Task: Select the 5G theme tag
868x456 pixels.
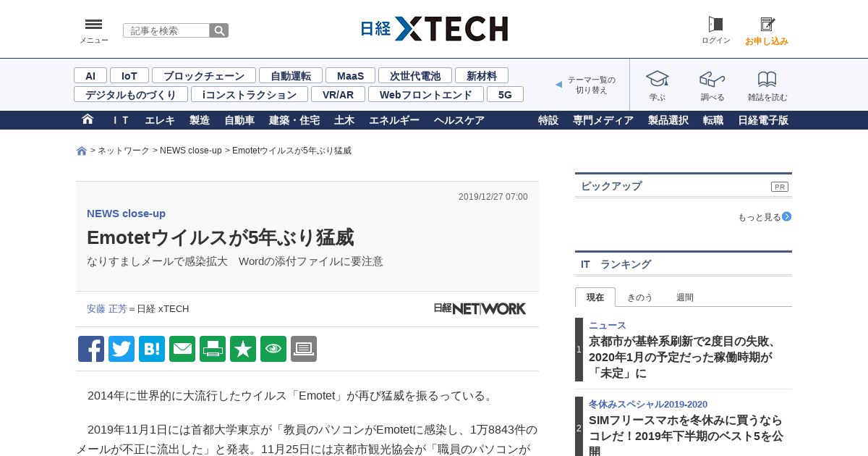Action: pyautogui.click(x=505, y=94)
